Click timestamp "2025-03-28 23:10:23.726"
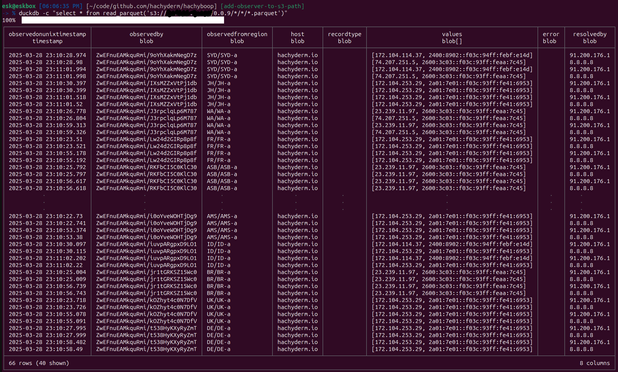 click(47, 307)
